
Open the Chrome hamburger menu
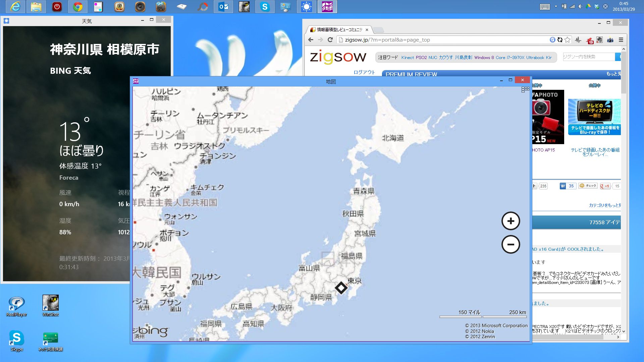coord(621,40)
